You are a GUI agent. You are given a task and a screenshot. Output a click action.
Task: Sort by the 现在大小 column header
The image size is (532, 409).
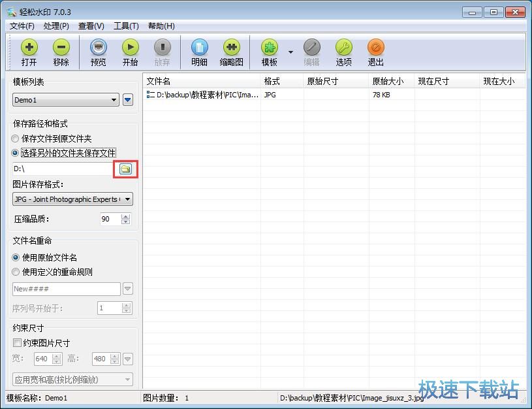coord(503,81)
